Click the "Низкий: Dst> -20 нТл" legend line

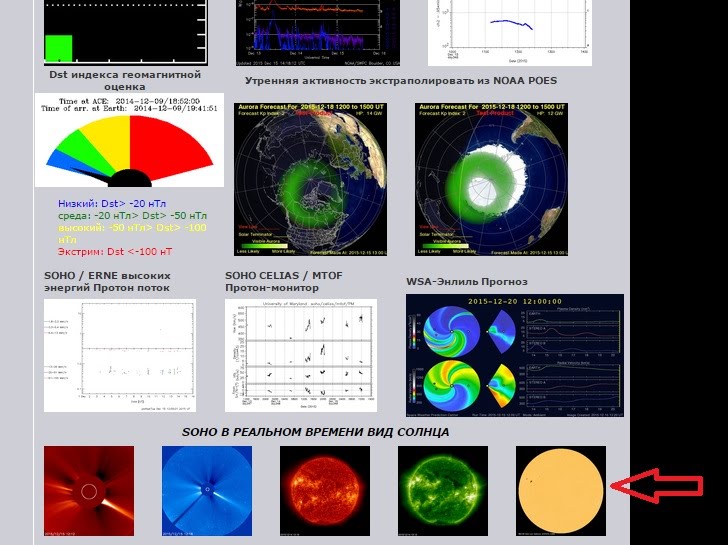click(x=112, y=203)
